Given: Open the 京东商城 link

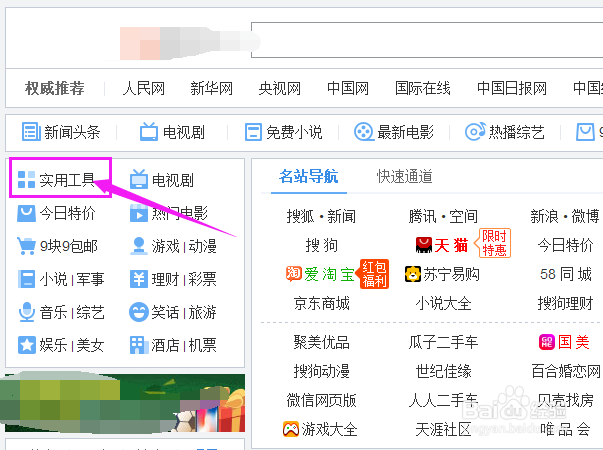Looking at the screenshot, I should click(x=321, y=303).
